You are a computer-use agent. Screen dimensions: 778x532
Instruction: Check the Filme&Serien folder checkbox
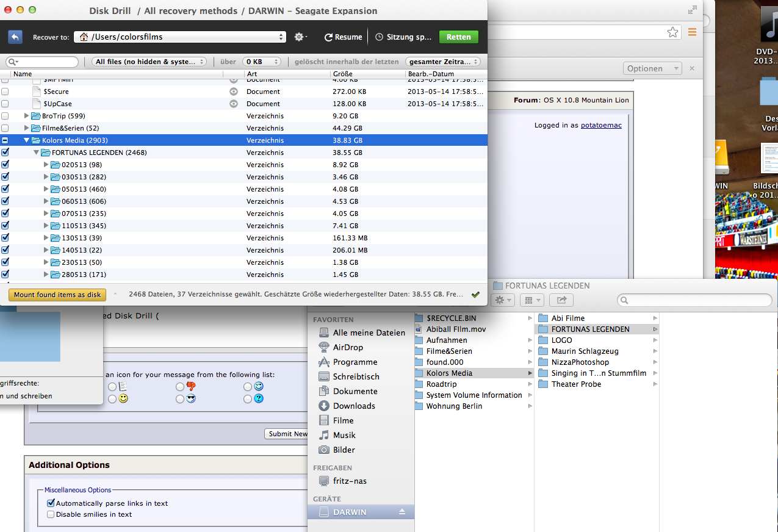[x=5, y=128]
